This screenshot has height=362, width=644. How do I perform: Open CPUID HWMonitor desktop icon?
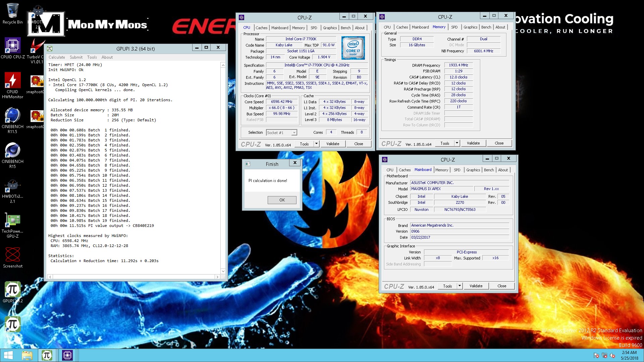12,85
